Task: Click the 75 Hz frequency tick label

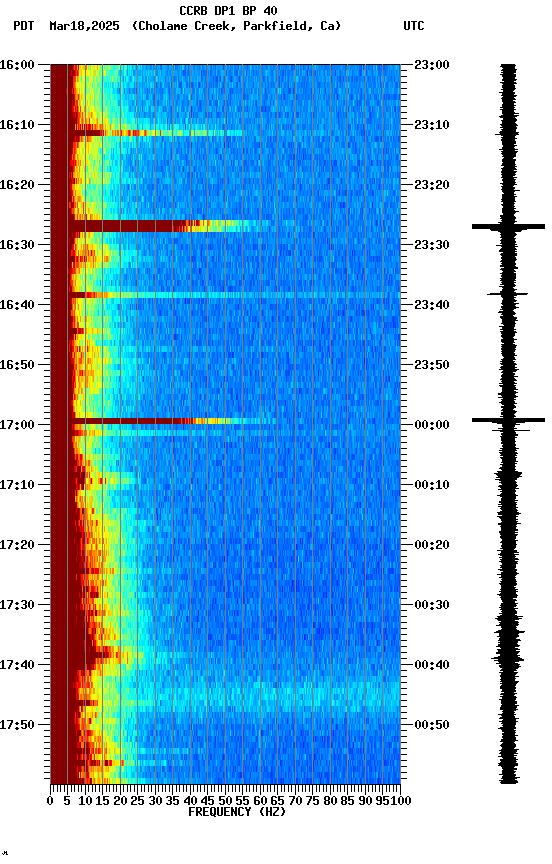Action: point(312,801)
